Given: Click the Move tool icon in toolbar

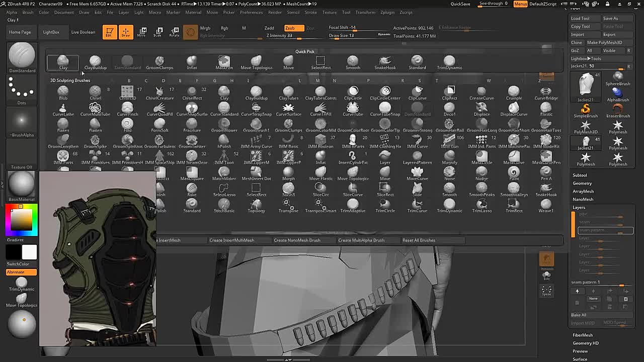Looking at the screenshot, I should pyautogui.click(x=142, y=32).
